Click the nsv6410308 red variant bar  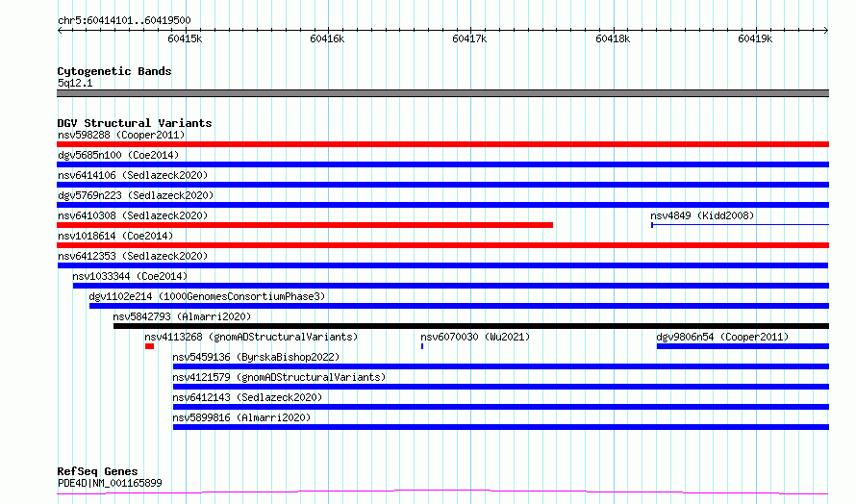click(x=305, y=225)
